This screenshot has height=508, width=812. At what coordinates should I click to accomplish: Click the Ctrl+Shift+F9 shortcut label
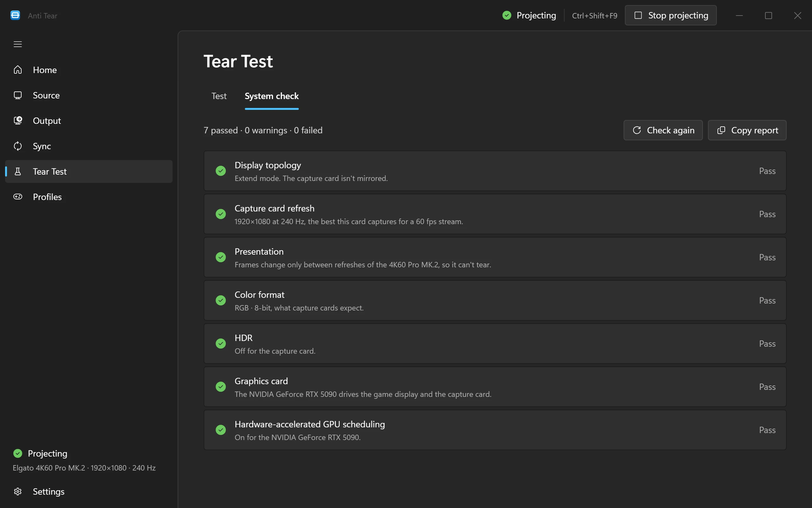click(595, 16)
